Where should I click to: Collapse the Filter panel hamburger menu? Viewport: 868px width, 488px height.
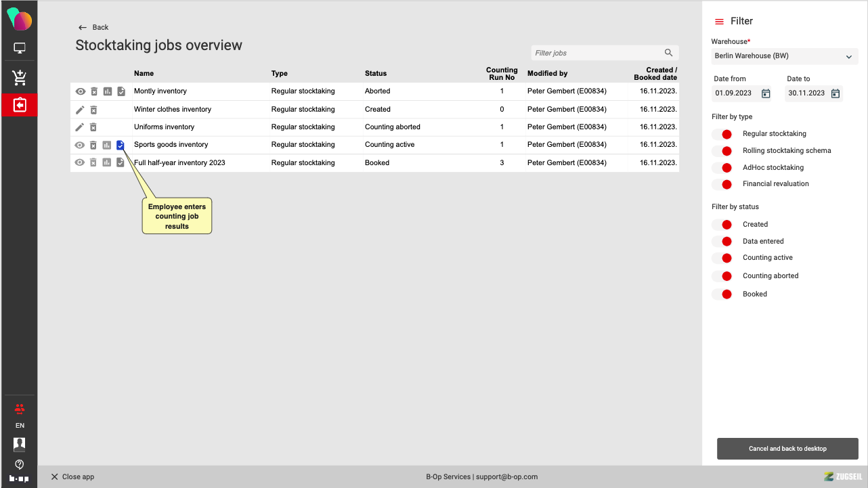click(719, 22)
